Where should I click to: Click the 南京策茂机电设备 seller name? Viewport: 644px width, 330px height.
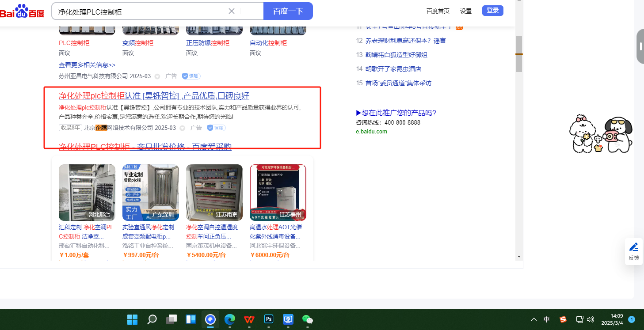pos(212,246)
